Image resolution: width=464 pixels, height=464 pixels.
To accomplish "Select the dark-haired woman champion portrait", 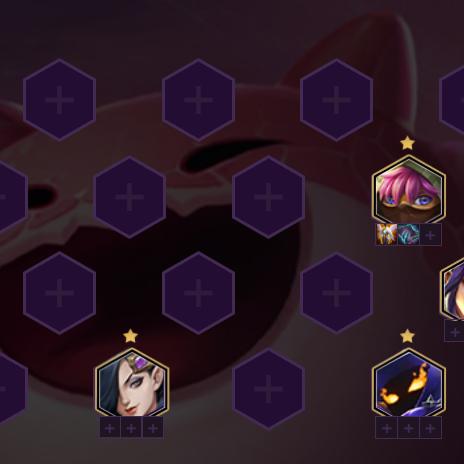I will [132, 383].
